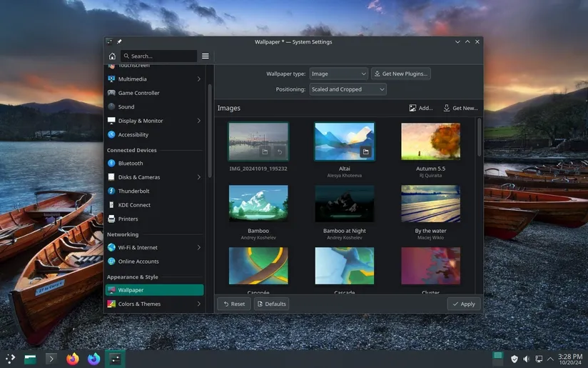Click the folder icon on Altai thumbnail
This screenshot has height=368, width=588.
(x=365, y=151)
